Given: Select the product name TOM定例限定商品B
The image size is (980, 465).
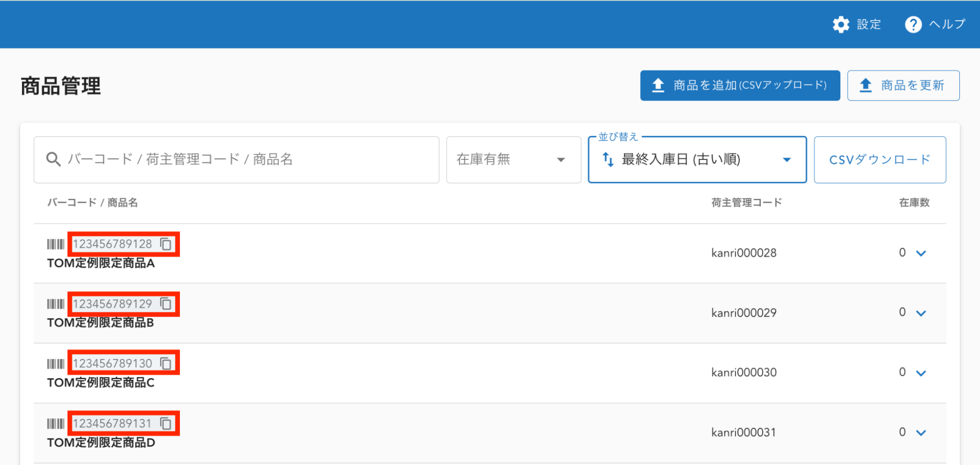Looking at the screenshot, I should 101,323.
